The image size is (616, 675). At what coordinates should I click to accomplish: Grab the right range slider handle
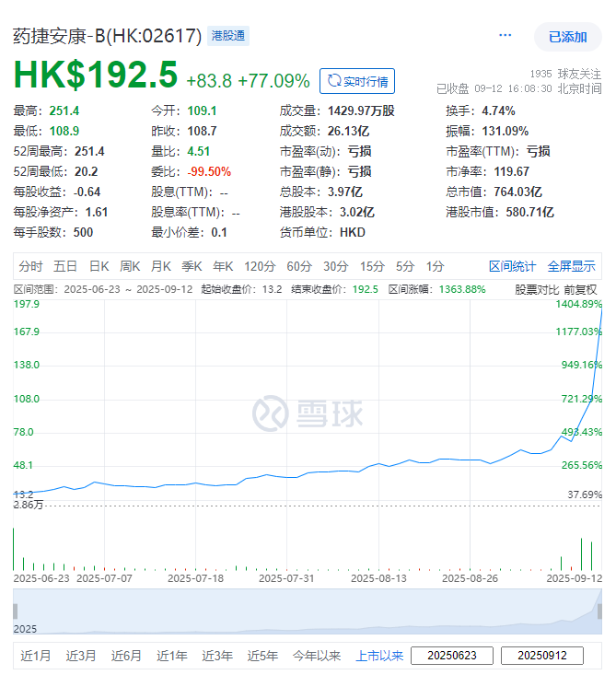(x=599, y=611)
